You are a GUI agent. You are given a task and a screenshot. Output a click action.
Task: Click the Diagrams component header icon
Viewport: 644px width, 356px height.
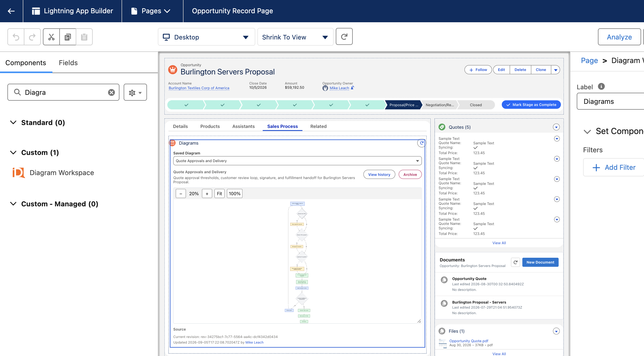click(x=172, y=143)
